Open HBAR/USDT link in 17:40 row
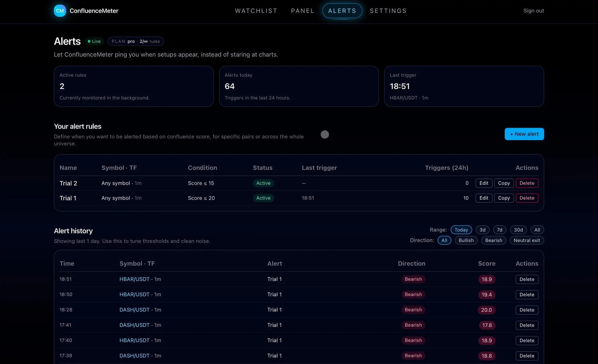The height and width of the screenshot is (364, 598). click(x=134, y=340)
